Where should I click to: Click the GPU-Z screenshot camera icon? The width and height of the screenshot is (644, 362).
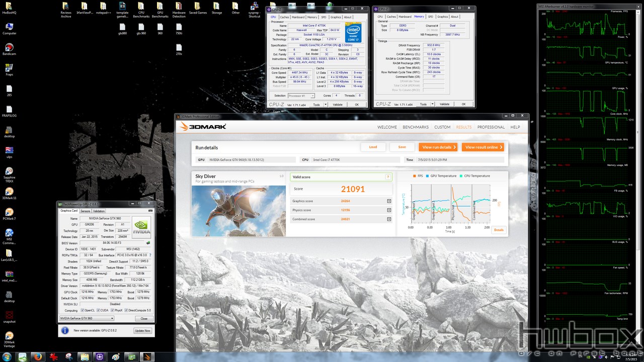point(150,211)
